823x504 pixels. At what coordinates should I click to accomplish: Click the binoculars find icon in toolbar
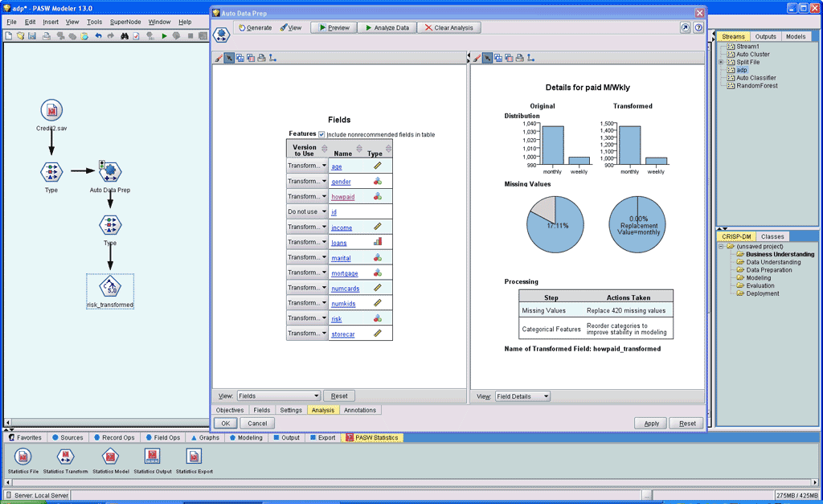pyautogui.click(x=125, y=35)
